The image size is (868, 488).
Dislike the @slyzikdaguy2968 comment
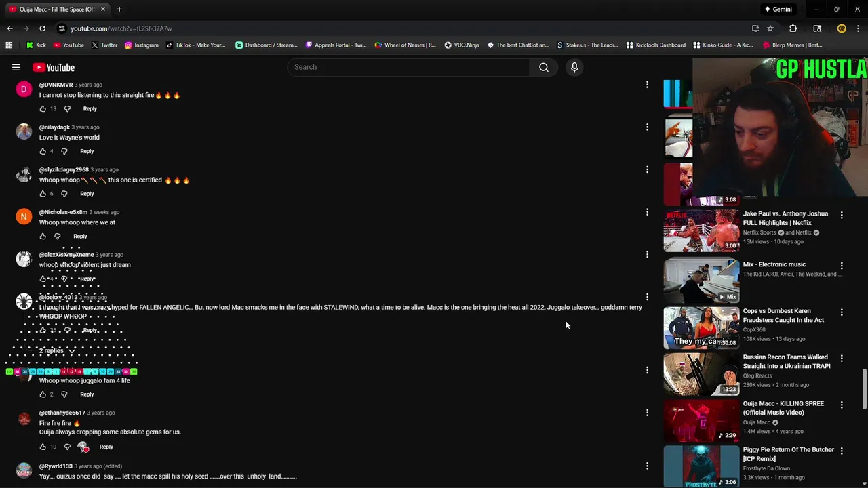click(64, 194)
